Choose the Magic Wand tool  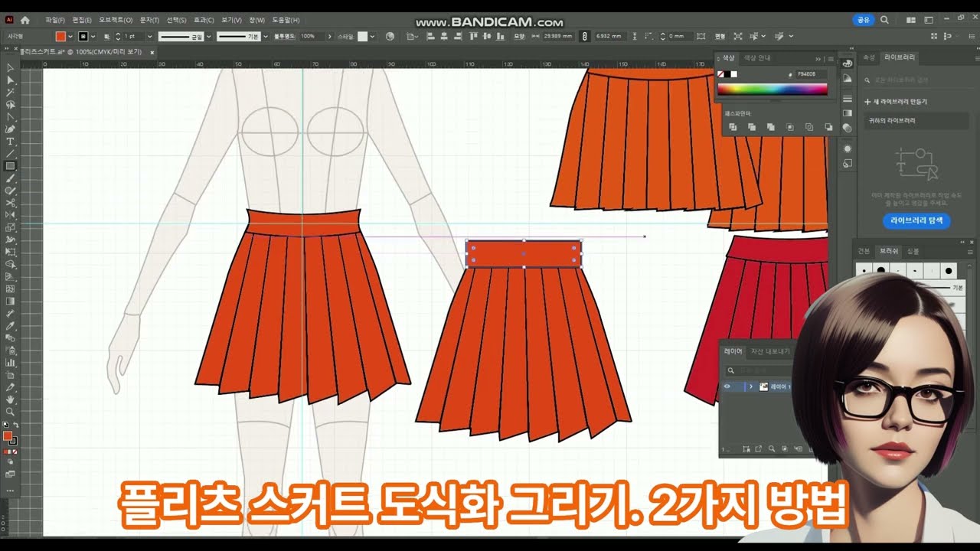[x=11, y=93]
